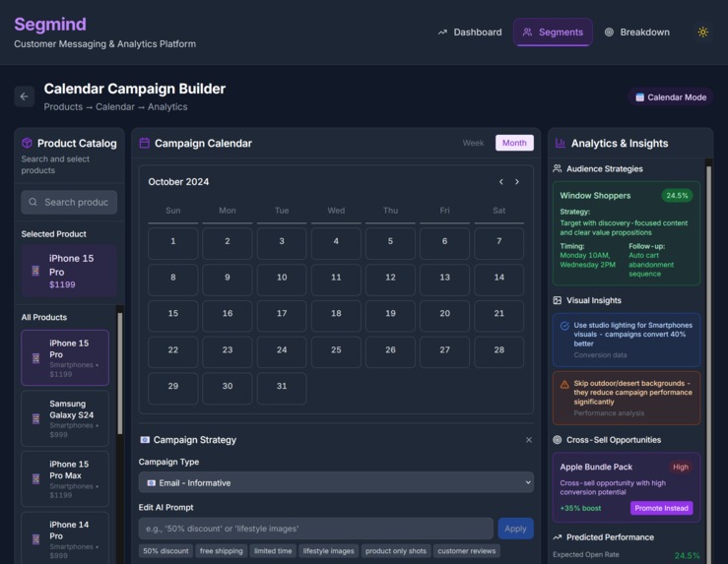Click the Cross-Sell Opportunities target icon
This screenshot has height=564, width=728.
tap(558, 440)
